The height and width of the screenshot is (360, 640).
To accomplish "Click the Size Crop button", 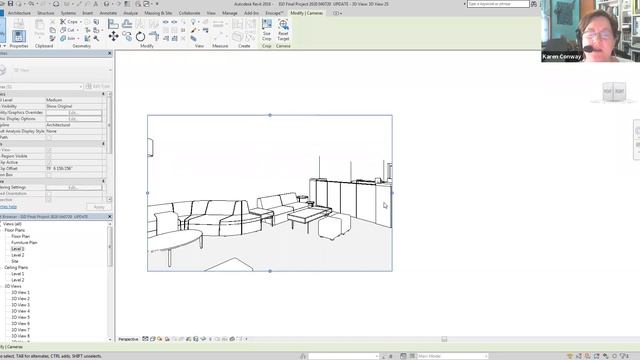I will click(x=267, y=30).
